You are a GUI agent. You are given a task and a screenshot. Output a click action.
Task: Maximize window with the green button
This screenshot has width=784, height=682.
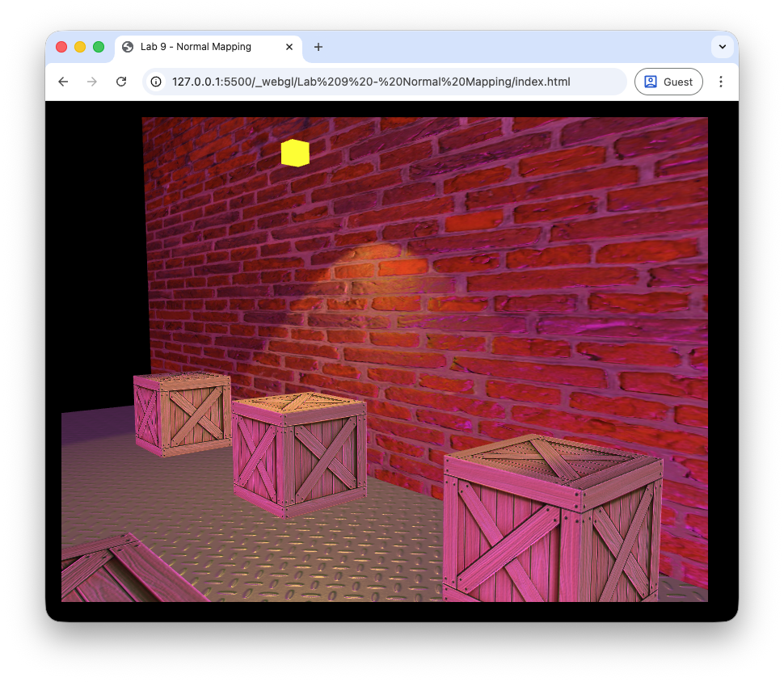(99, 47)
